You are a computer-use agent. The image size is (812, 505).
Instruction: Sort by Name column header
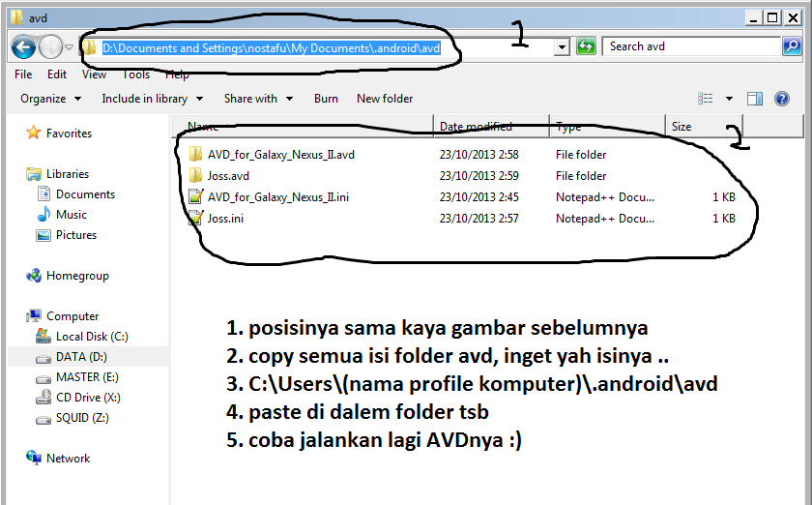(303, 127)
